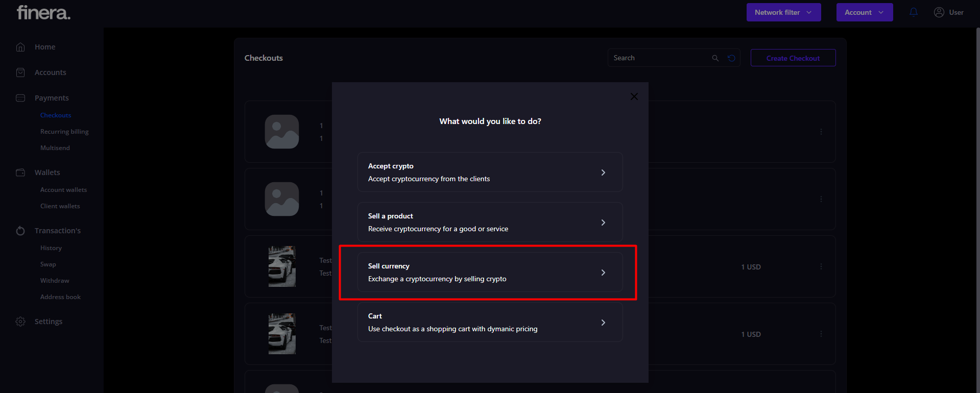
Task: Click the Search input field
Action: (659, 58)
